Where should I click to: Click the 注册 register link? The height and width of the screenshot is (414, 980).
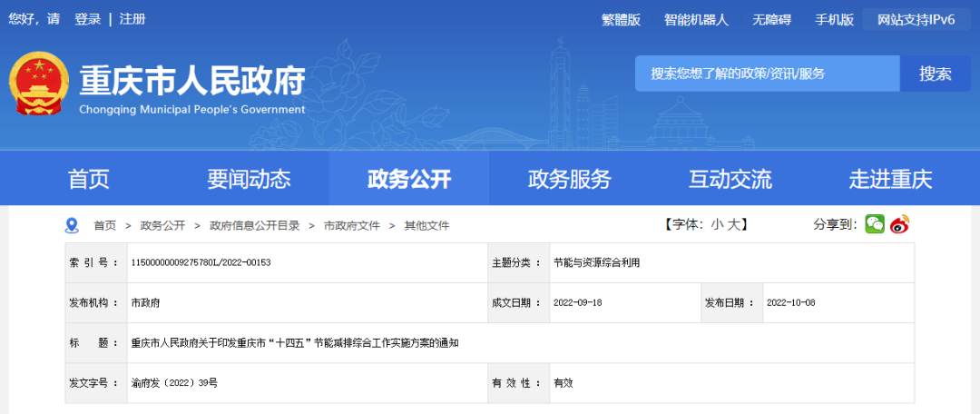132,19
